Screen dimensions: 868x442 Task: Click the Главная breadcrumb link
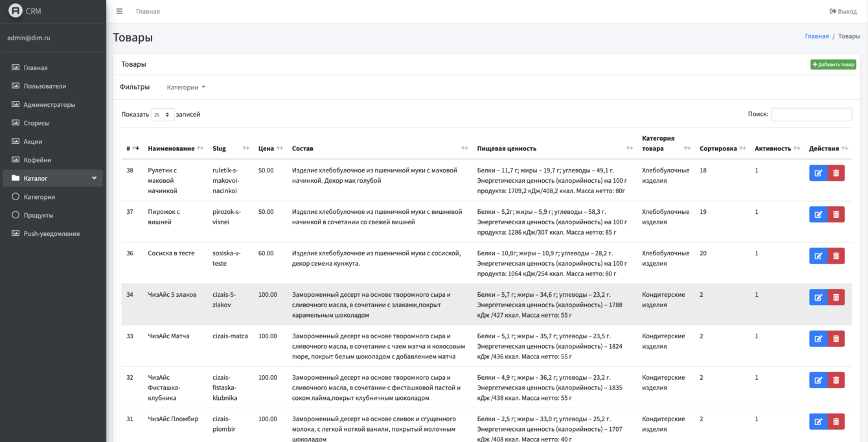coord(816,36)
